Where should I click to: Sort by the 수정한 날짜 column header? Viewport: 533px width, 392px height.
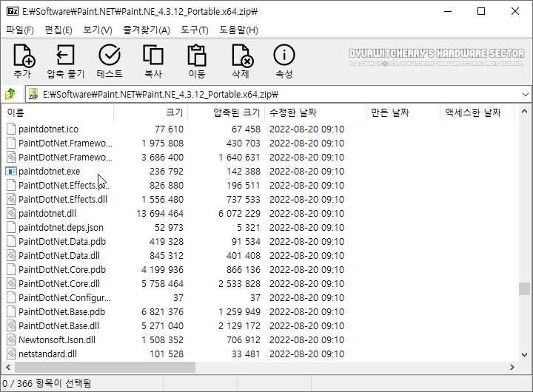315,112
